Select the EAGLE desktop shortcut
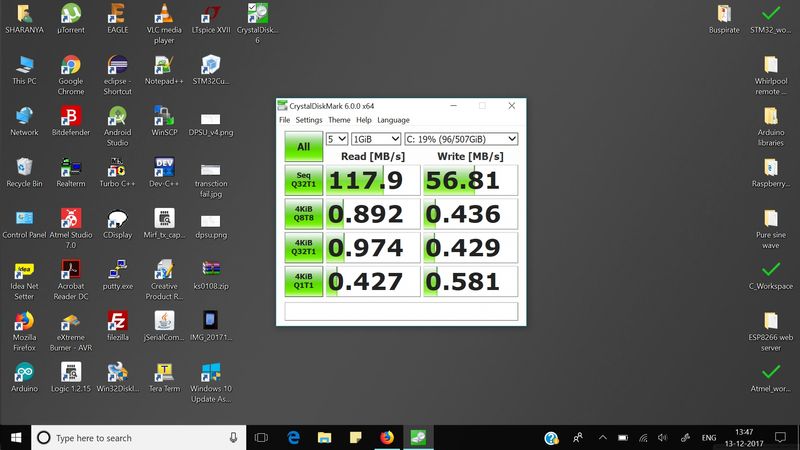 [117, 19]
